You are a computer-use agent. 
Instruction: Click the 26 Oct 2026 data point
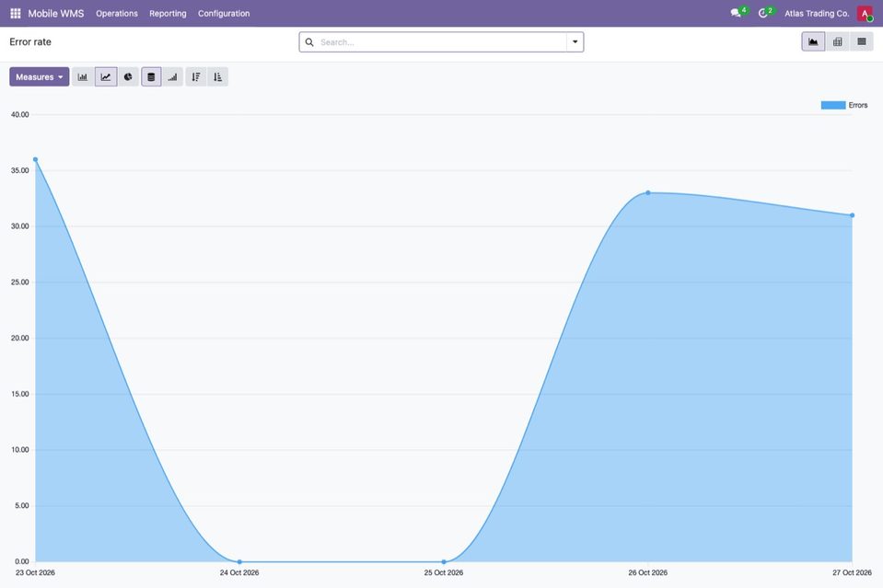(648, 193)
